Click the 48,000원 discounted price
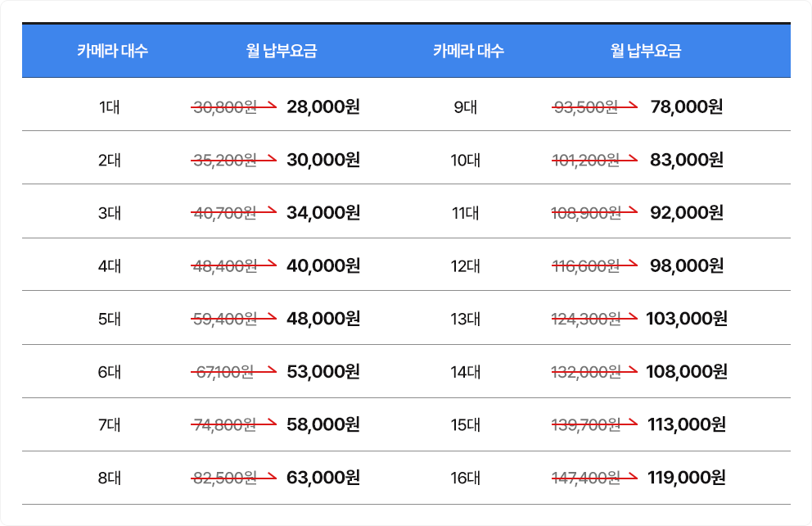 click(323, 318)
